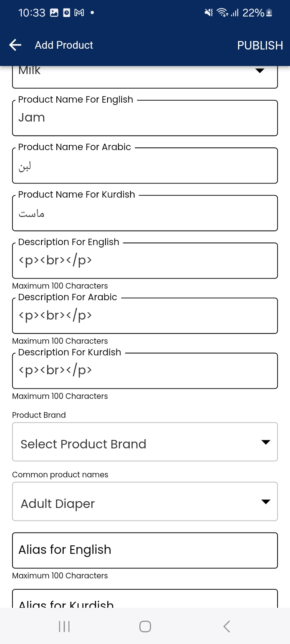The image size is (290, 644).
Task: Tap the Wi-Fi signal icon in status bar
Action: point(222,13)
